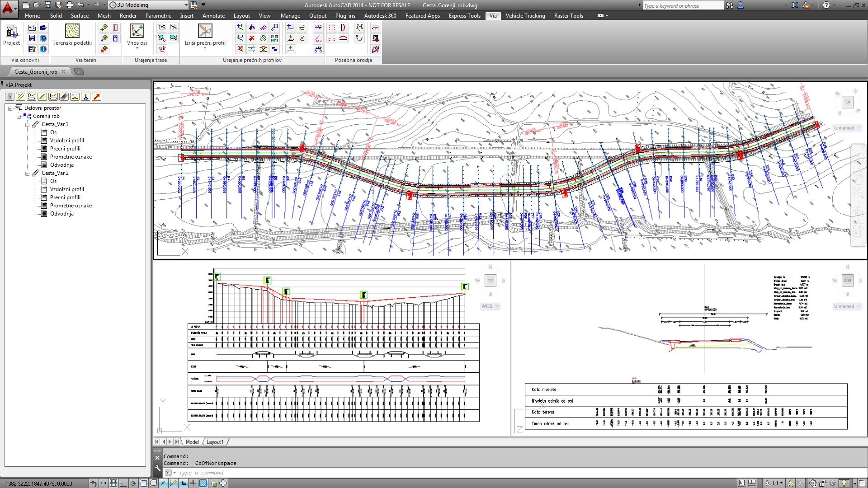Image resolution: width=868 pixels, height=488 pixels.
Task: Toggle polar tracking in status bar
Action: (133, 483)
